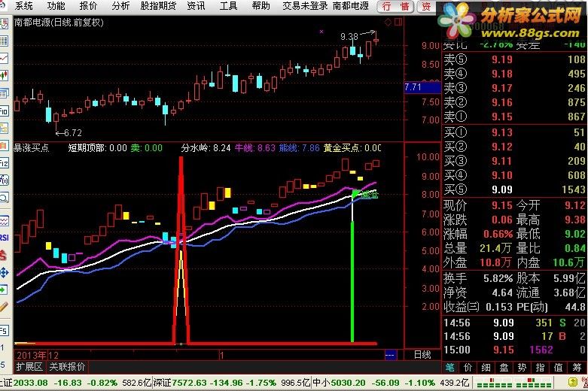Image resolution: width=588 pixels, height=391 pixels.
Task: Select the 盘 tab
Action: click(504, 368)
